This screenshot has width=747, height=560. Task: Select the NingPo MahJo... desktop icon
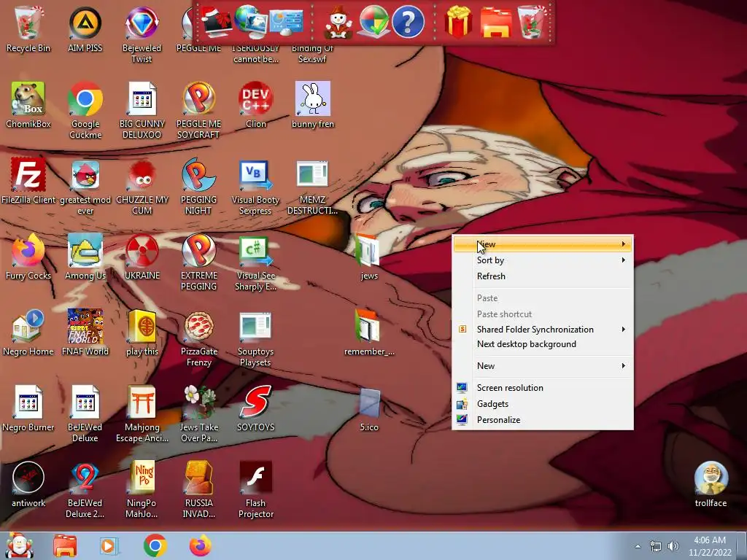point(142,489)
